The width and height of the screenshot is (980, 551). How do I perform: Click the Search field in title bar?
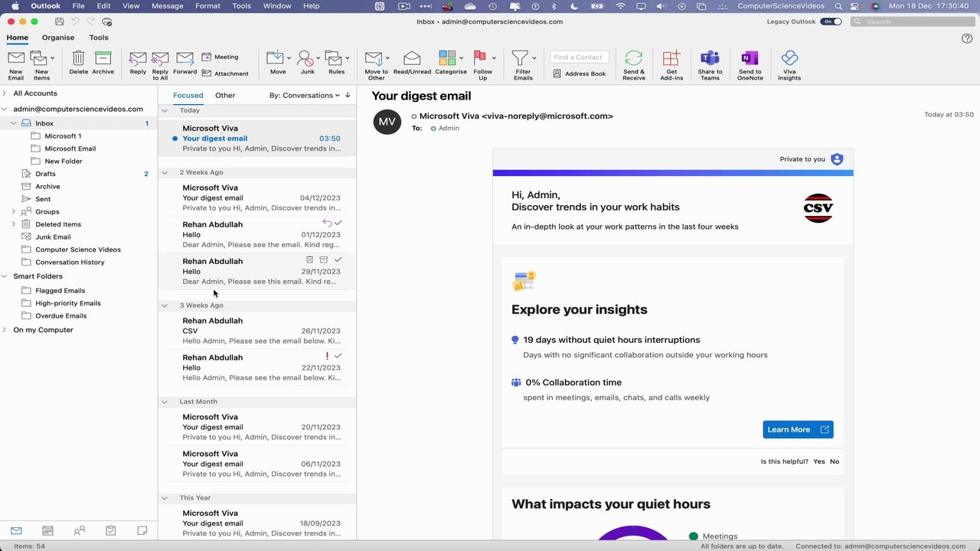point(911,21)
